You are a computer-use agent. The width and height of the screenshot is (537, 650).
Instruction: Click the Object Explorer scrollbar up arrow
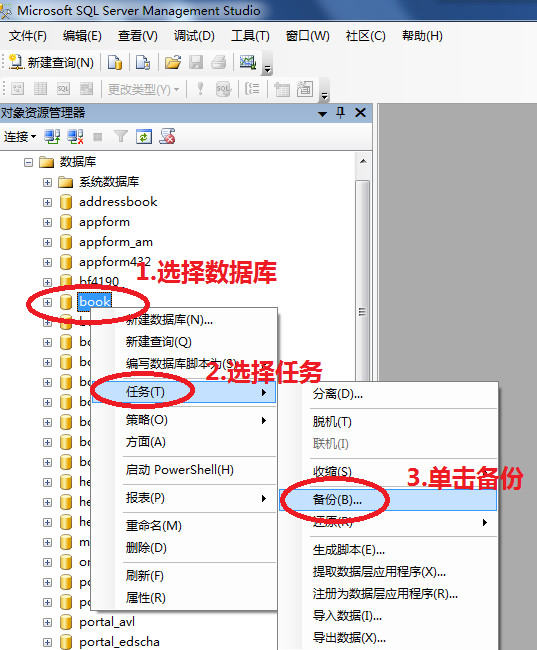coord(363,161)
